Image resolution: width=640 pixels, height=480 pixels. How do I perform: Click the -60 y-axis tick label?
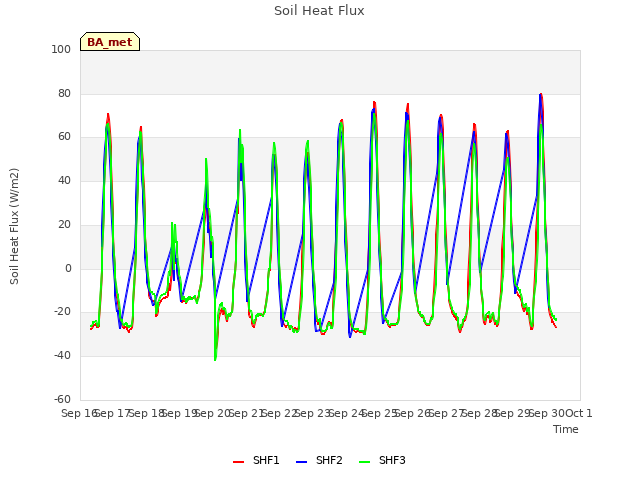pos(62,399)
